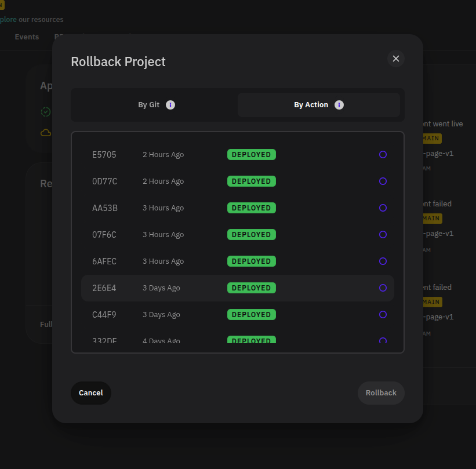Click the E5705 action ID
Image resolution: width=476 pixels, height=469 pixels.
click(x=104, y=155)
